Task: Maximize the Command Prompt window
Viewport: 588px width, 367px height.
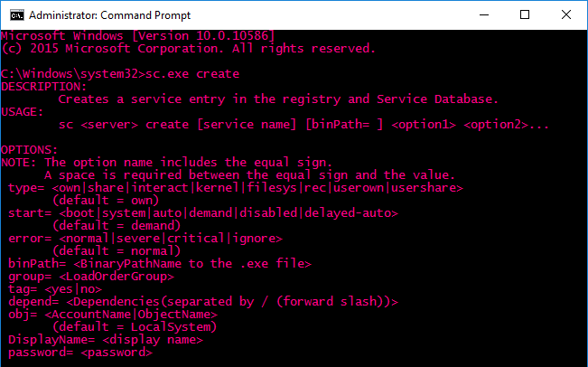Action: click(x=525, y=15)
